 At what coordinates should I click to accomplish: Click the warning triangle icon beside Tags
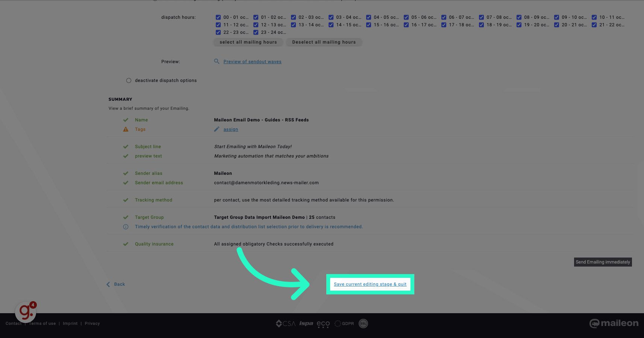pos(126,129)
